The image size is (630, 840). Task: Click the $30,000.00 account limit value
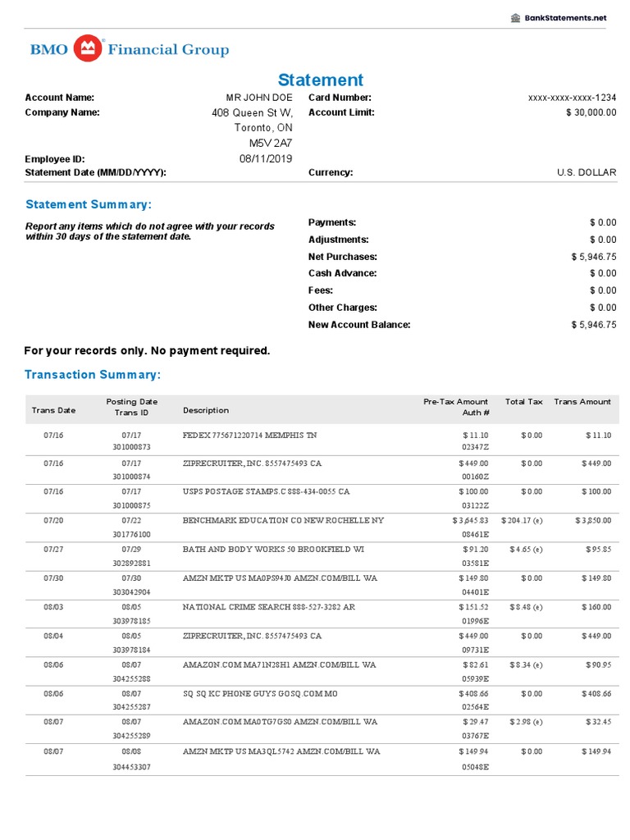(591, 112)
